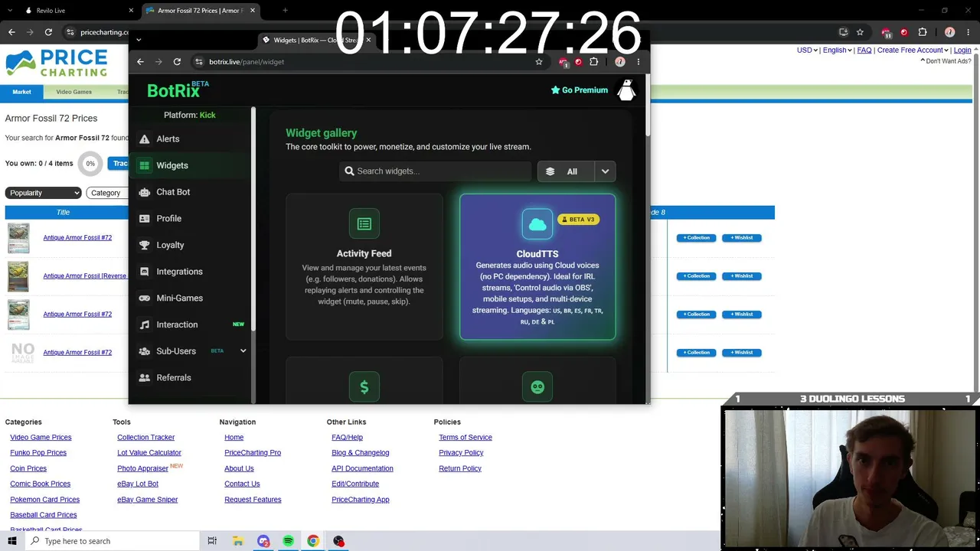
Task: Click the Activity Feed widget icon
Action: coord(364,223)
